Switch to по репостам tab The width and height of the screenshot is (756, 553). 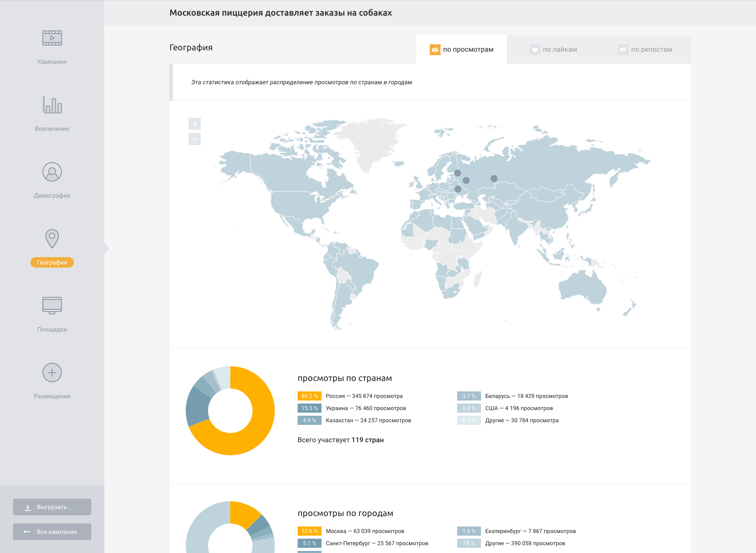coord(645,50)
